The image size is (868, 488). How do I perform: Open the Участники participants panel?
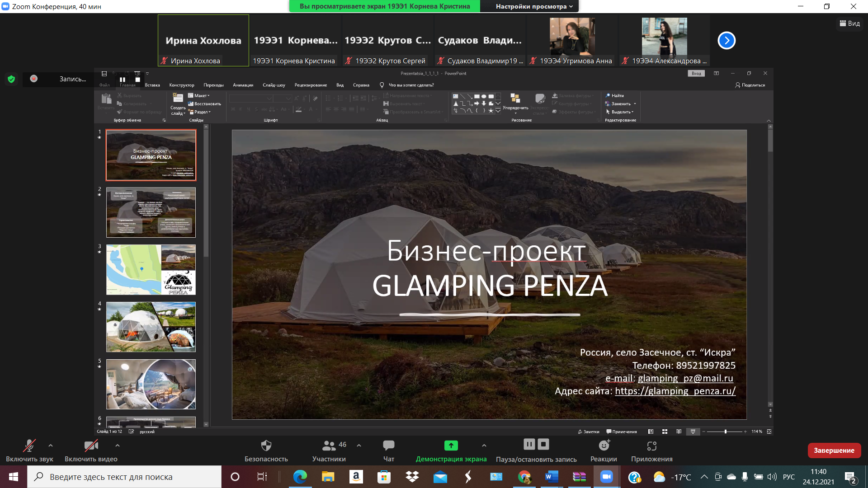coord(329,451)
